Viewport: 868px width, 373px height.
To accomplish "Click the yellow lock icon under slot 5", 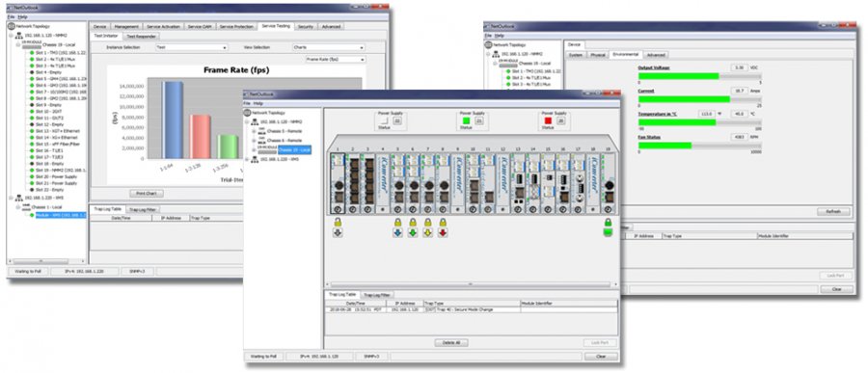I will (x=397, y=223).
